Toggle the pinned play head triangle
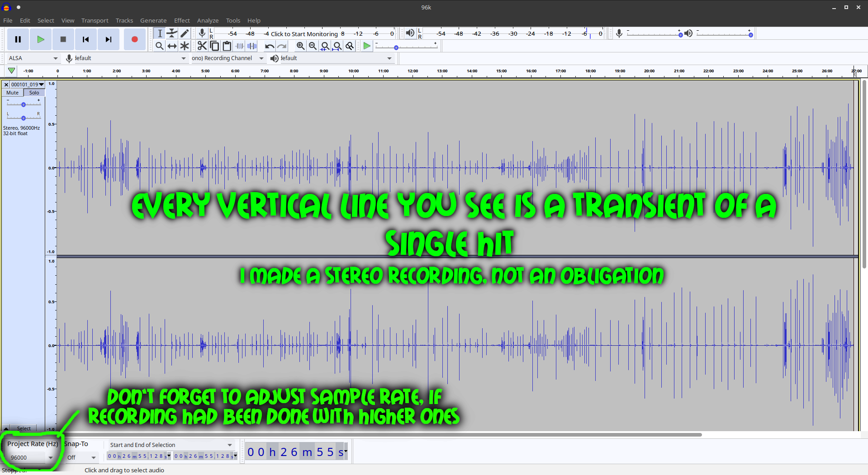 point(11,71)
